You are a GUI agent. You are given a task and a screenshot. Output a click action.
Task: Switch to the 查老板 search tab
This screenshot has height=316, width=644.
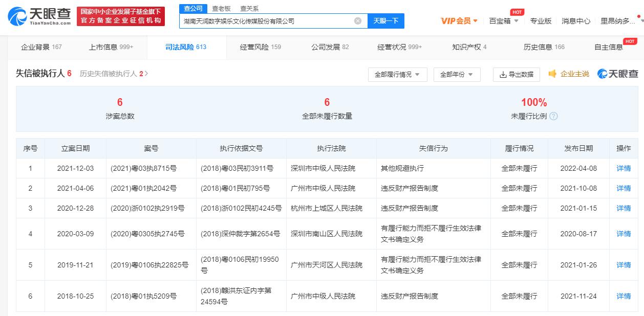pos(222,9)
